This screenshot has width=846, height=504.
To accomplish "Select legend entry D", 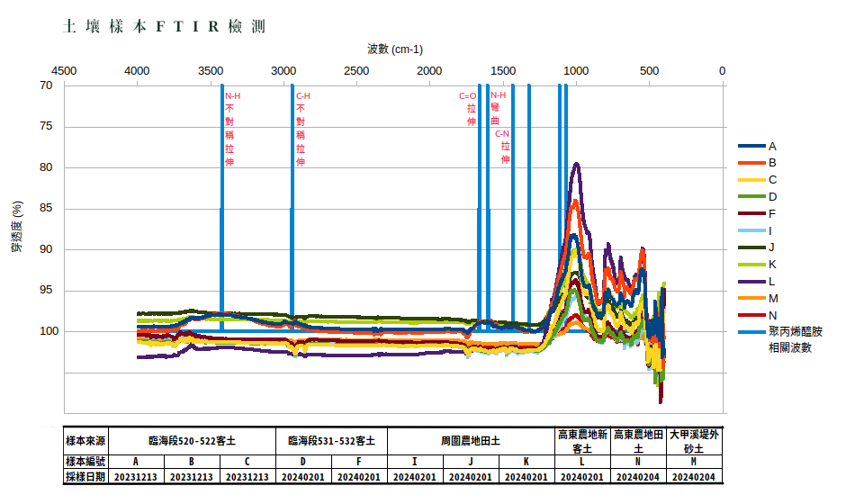I will 758,197.
